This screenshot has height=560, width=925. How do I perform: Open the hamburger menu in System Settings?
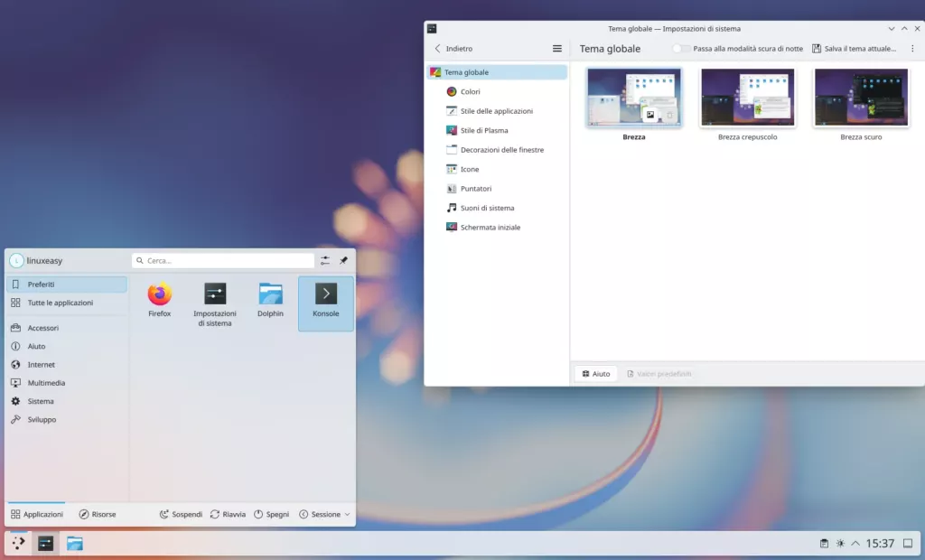556,49
